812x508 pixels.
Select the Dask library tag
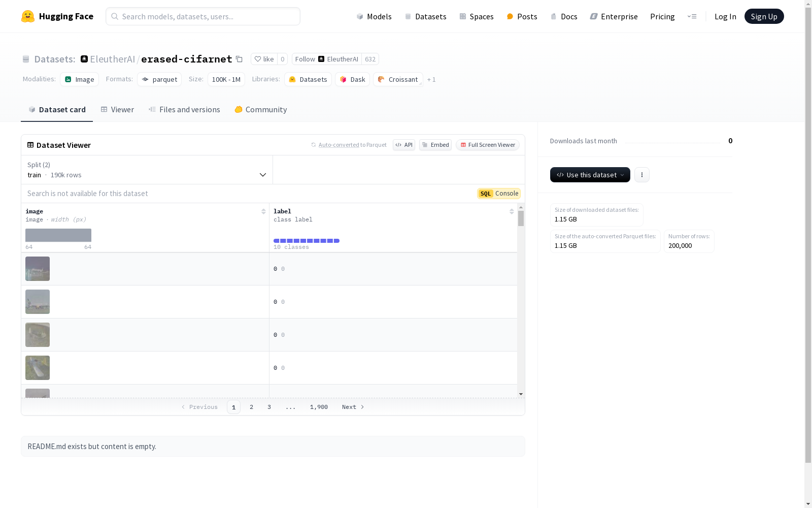point(352,79)
